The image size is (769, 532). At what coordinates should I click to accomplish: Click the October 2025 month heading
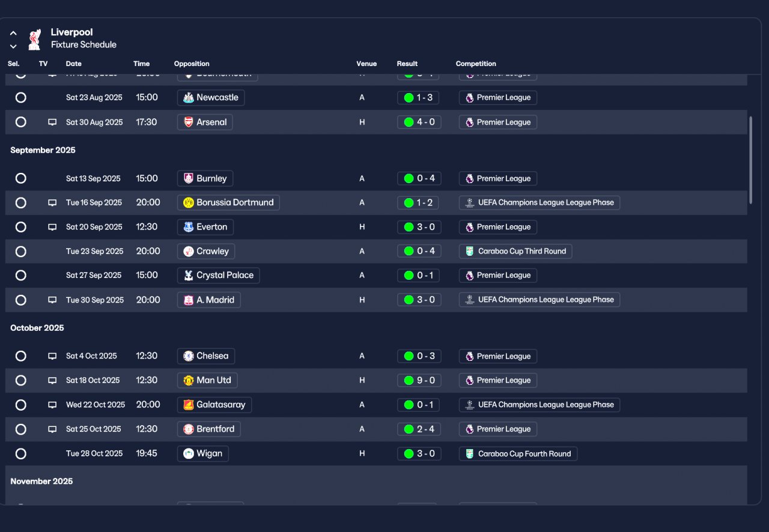(37, 328)
